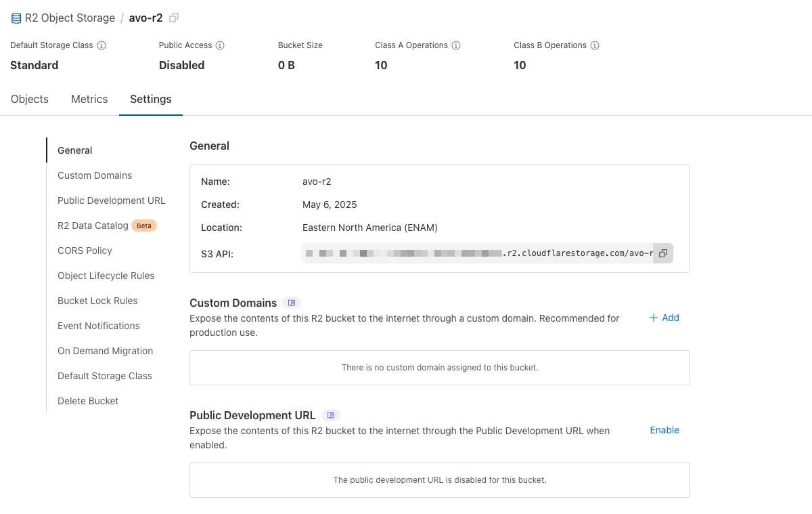The image size is (812, 514).
Task: Select On Demand Migration in the sidebar
Action: [x=107, y=351]
